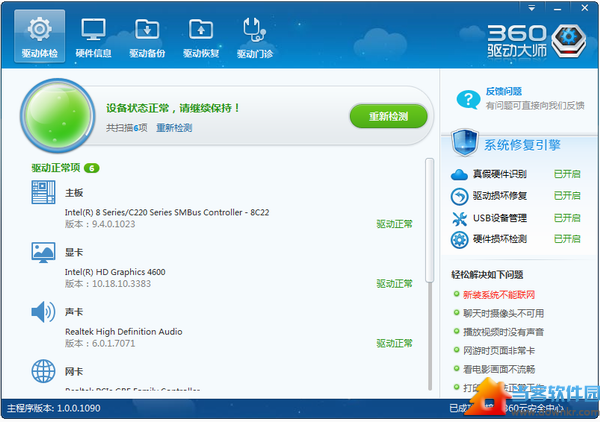The width and height of the screenshot is (600, 422).
Task: Click the 显卡 display icon
Action: [x=43, y=252]
